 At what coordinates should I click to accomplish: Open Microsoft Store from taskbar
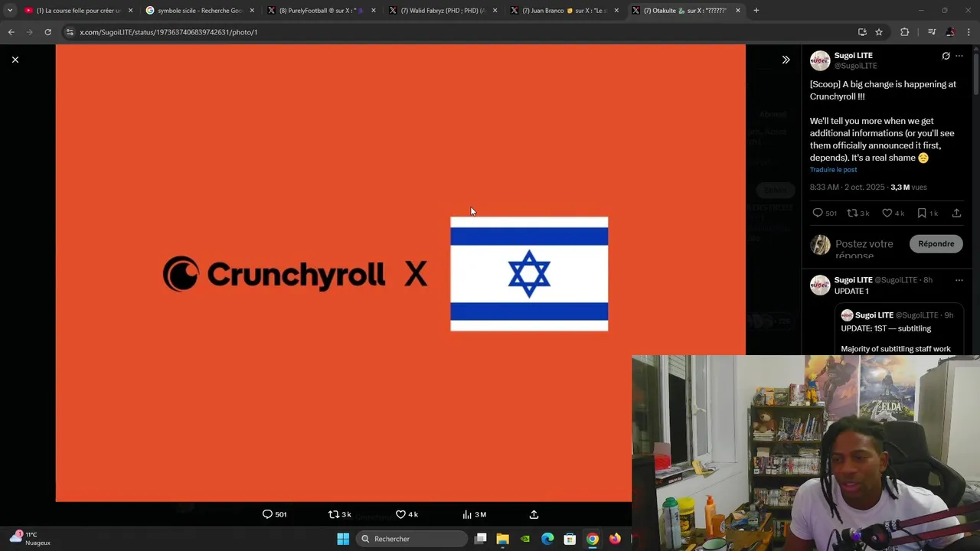point(570,539)
